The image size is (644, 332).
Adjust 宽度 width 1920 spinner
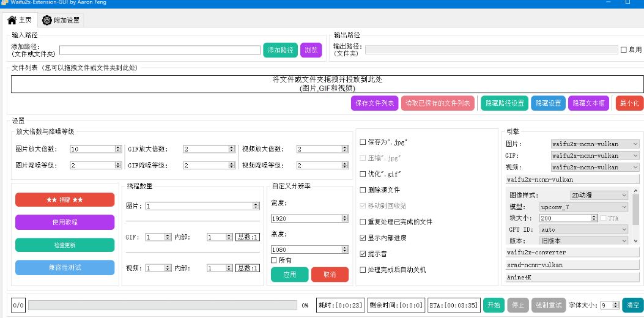click(345, 218)
